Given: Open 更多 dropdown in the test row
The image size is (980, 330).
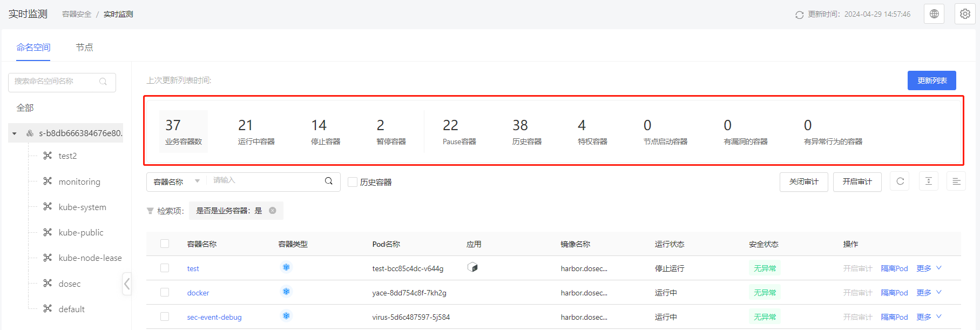Looking at the screenshot, I should (x=929, y=268).
